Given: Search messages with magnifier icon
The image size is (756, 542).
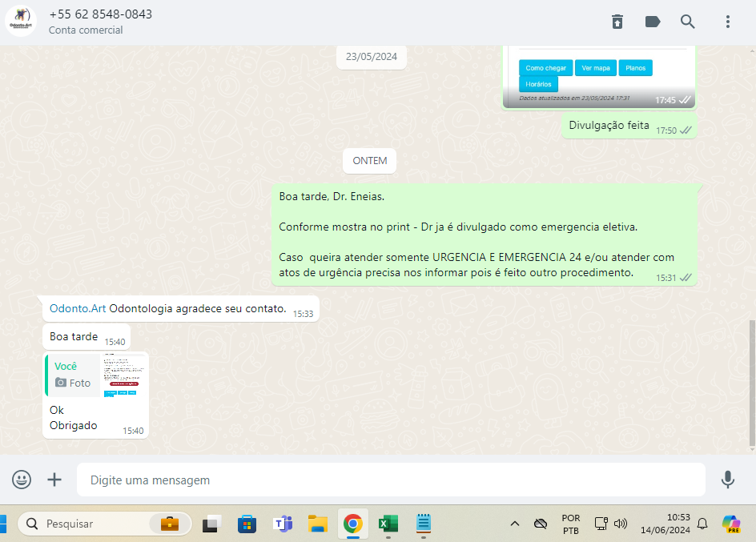Looking at the screenshot, I should [x=688, y=22].
